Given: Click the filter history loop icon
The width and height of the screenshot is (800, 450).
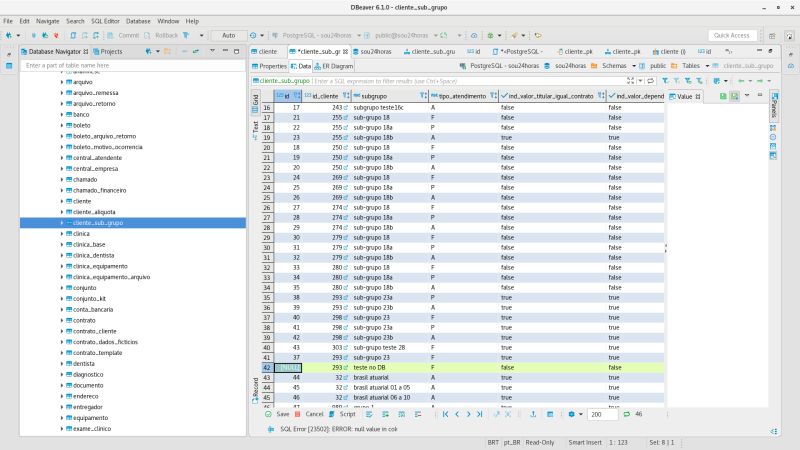Looking at the screenshot, I should point(651,81).
